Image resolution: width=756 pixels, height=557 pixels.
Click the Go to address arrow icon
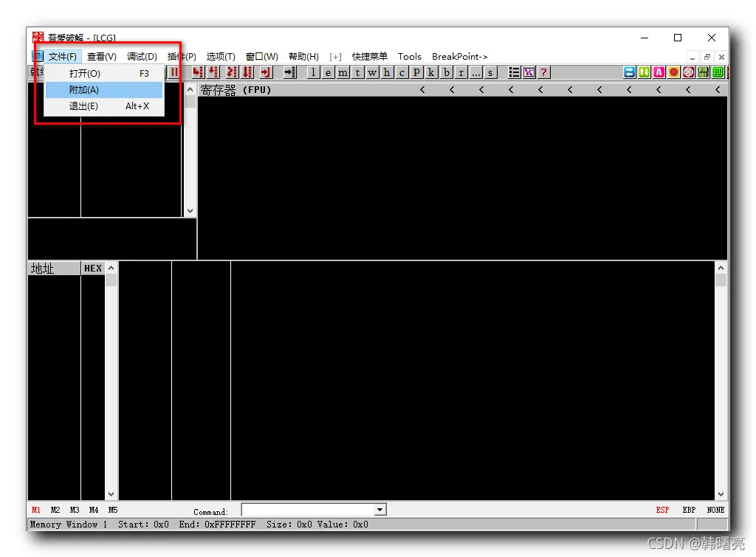click(289, 72)
